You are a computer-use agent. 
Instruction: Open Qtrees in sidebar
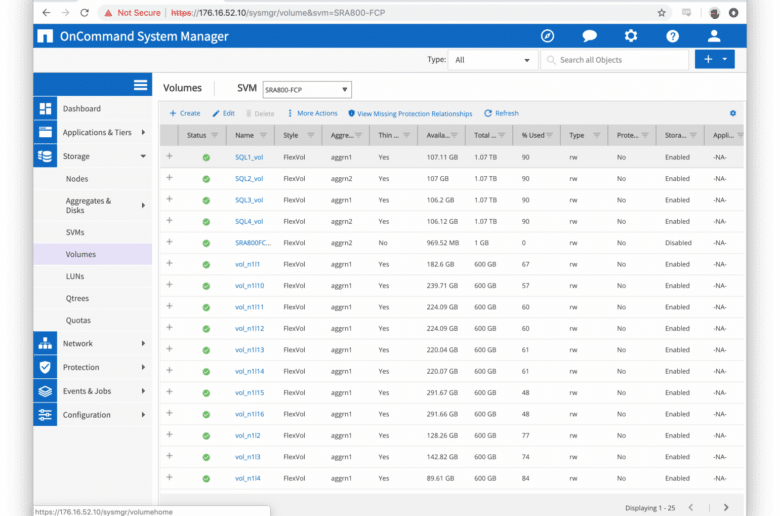click(77, 299)
